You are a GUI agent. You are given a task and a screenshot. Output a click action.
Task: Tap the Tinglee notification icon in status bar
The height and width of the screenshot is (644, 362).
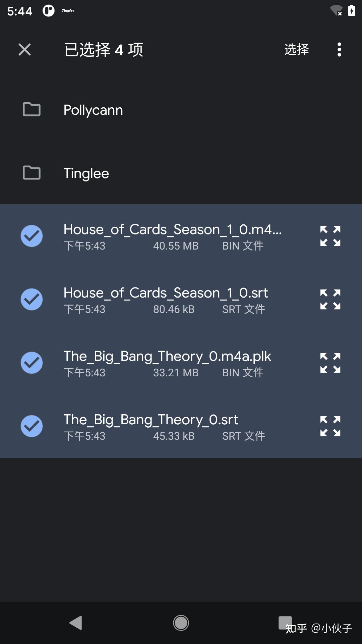coord(68,11)
